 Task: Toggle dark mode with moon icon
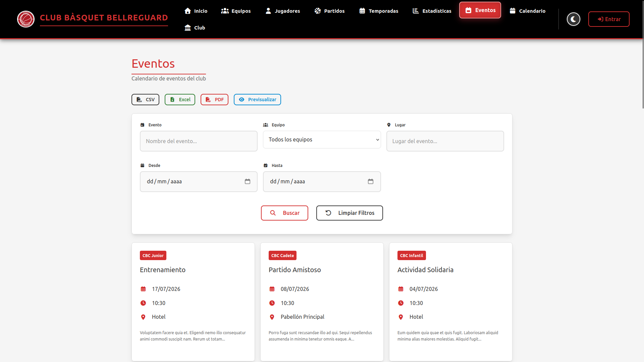(x=573, y=19)
